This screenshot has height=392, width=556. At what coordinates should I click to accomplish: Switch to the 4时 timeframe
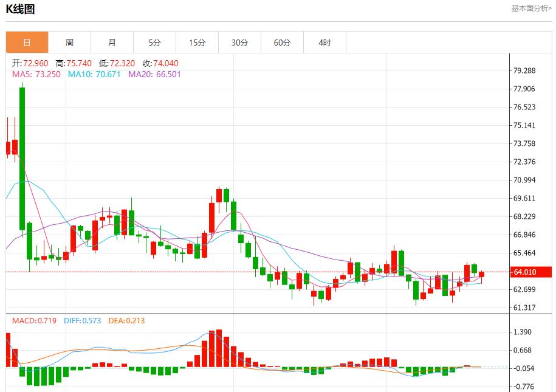point(324,42)
